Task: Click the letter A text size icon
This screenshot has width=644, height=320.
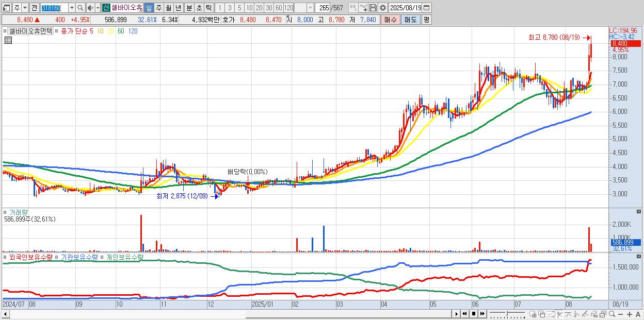Action: coord(638,314)
